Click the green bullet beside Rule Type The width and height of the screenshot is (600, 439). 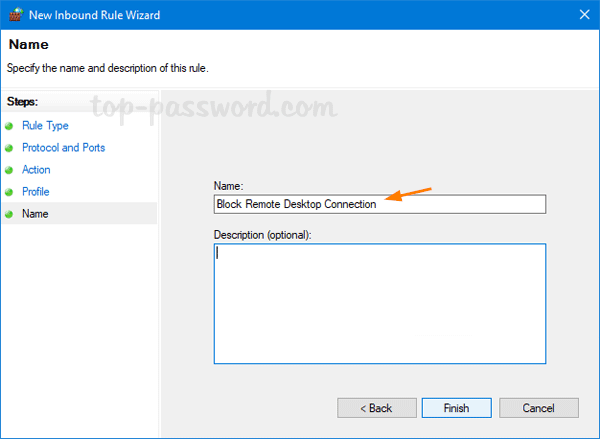pyautogui.click(x=10, y=126)
